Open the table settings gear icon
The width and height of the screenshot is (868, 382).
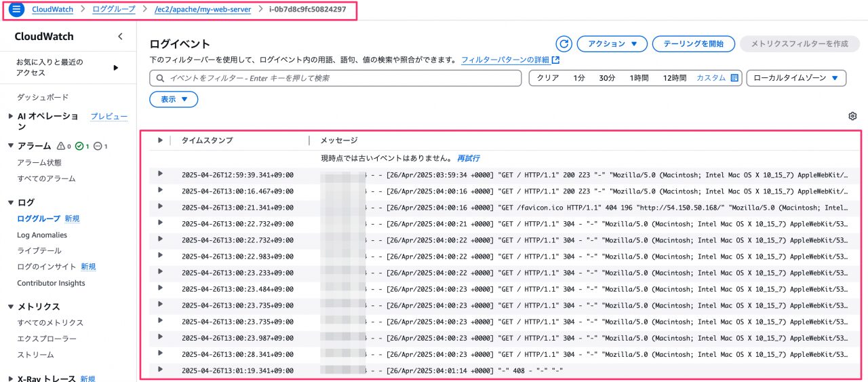(x=852, y=116)
